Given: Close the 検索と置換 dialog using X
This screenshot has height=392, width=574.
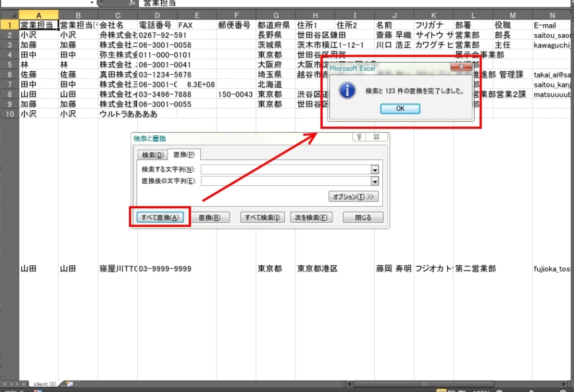Looking at the screenshot, I should [376, 138].
